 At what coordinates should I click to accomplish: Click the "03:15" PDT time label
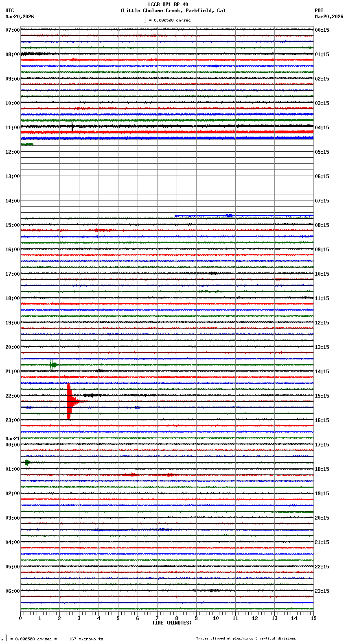point(322,103)
